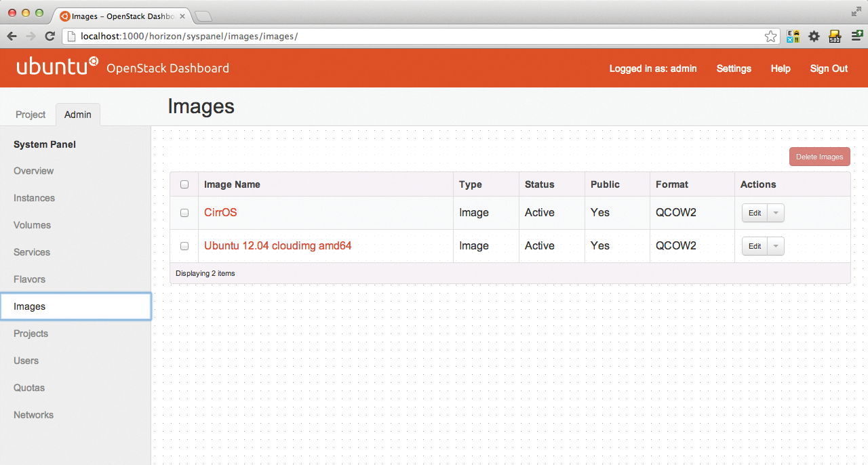Click the four-tile travel extension icon
The width and height of the screenshot is (868, 465).
tap(793, 37)
